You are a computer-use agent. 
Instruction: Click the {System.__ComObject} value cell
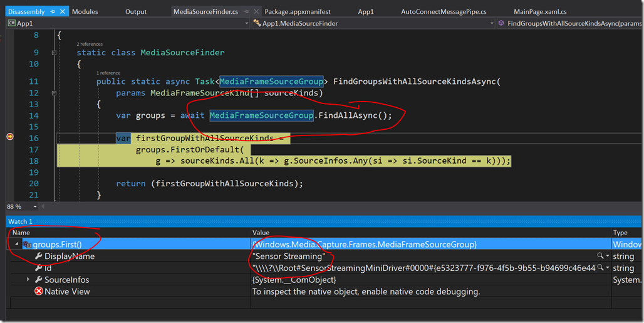pyautogui.click(x=294, y=280)
